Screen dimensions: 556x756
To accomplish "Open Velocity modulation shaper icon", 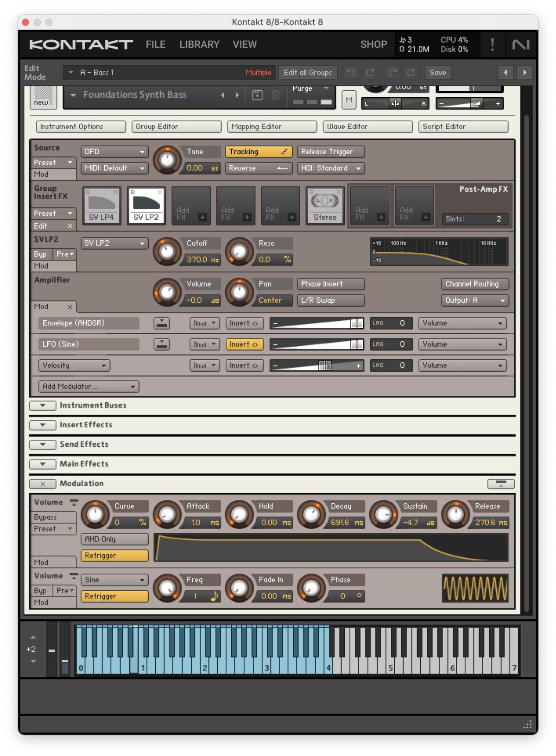I will [x=204, y=365].
